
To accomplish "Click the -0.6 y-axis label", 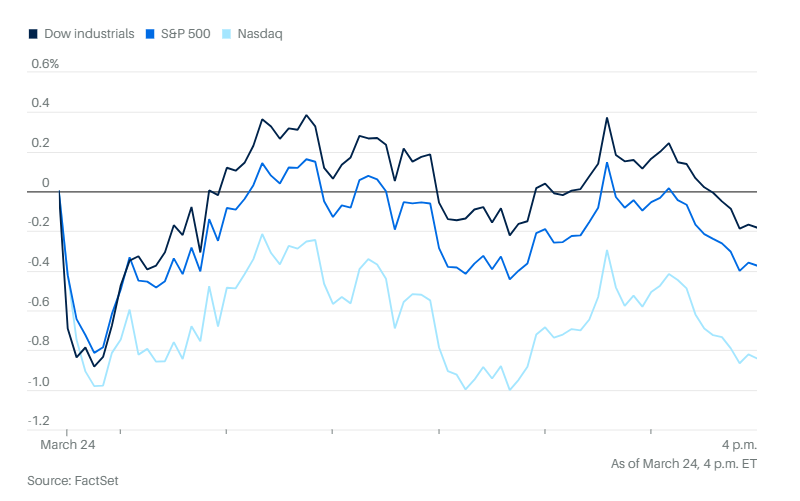I will (38, 302).
